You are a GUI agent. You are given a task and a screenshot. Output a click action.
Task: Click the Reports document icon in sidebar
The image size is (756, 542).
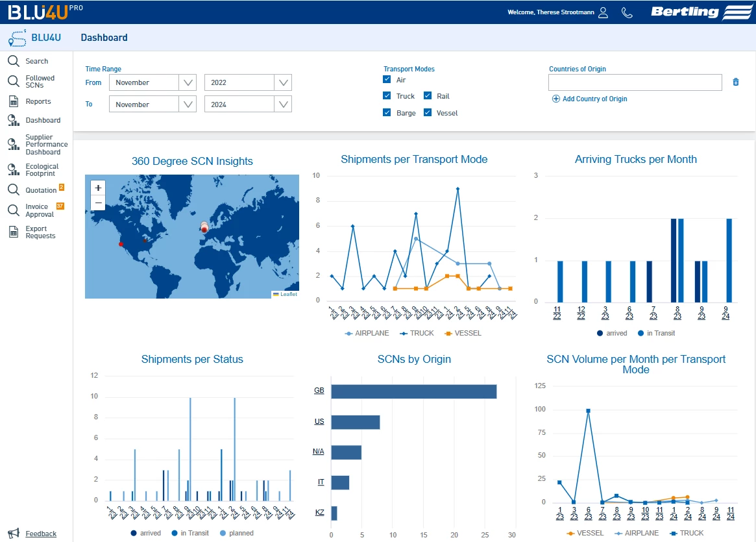pyautogui.click(x=13, y=101)
